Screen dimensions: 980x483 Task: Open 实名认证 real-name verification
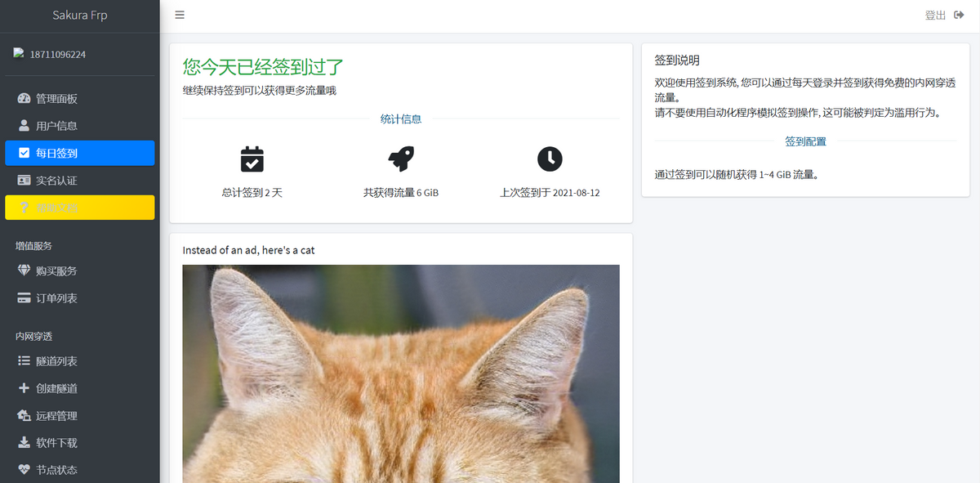[x=56, y=180]
